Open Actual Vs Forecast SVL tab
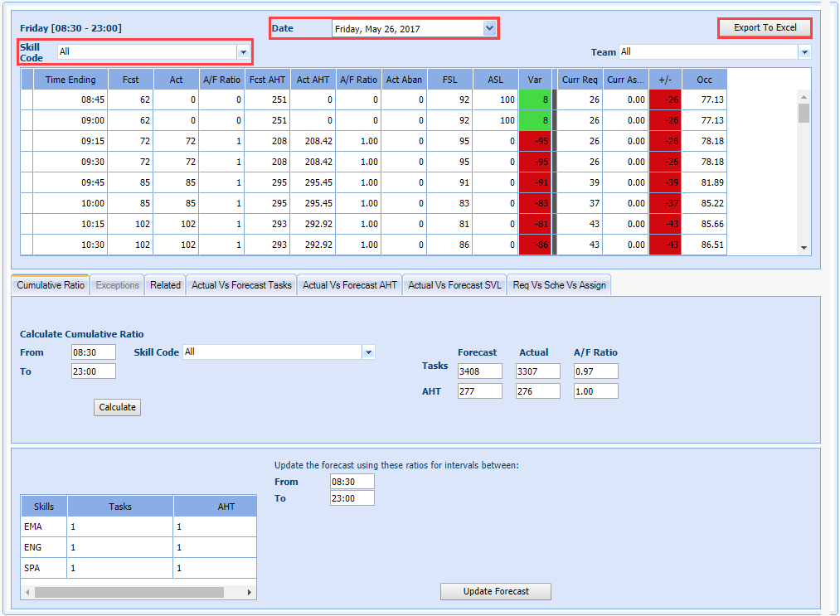The height and width of the screenshot is (616, 840). [454, 285]
